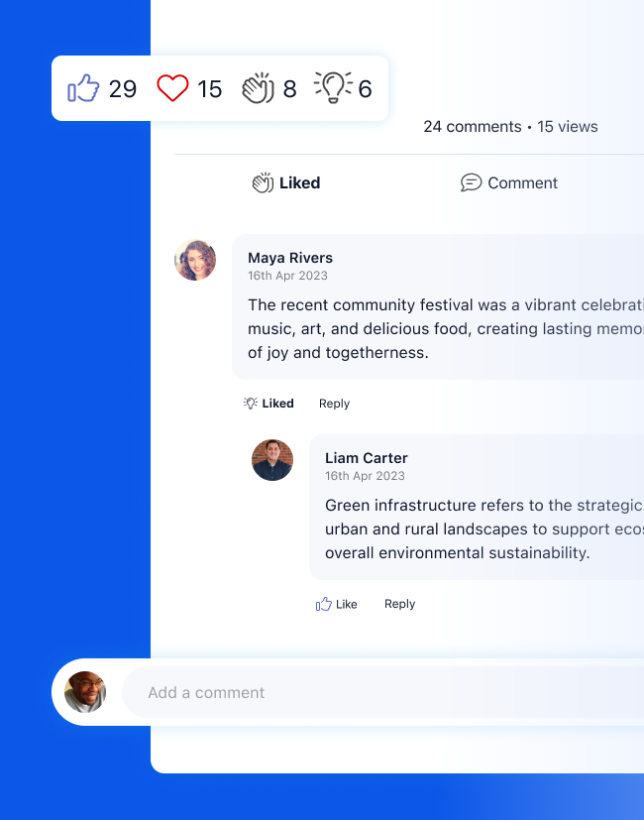Click Liam Carter's profile picture
Screen dimensions: 644x820
tap(272, 460)
